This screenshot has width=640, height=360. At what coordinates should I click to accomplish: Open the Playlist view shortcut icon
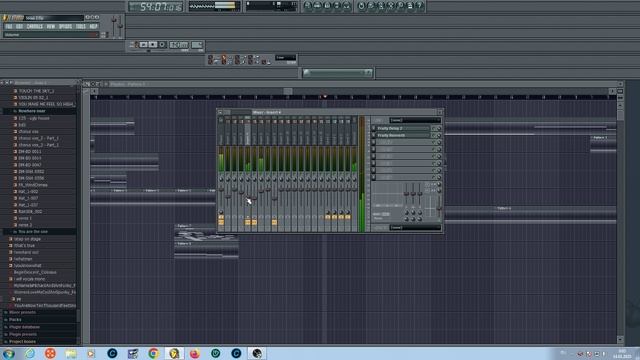(x=308, y=5)
